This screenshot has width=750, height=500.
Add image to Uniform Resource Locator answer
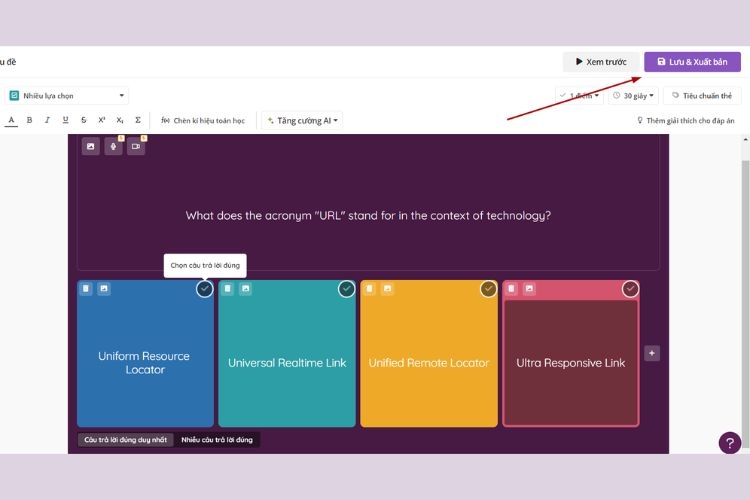click(104, 289)
